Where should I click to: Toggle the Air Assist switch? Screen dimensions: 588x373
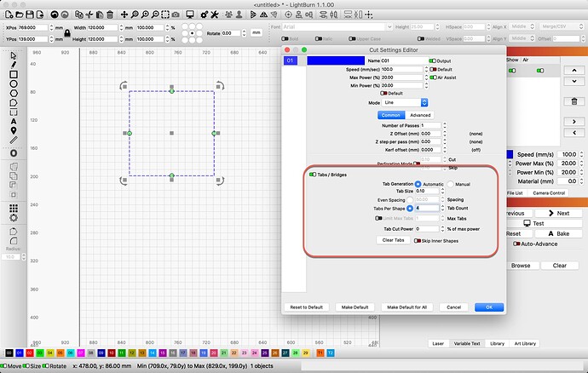434,77
